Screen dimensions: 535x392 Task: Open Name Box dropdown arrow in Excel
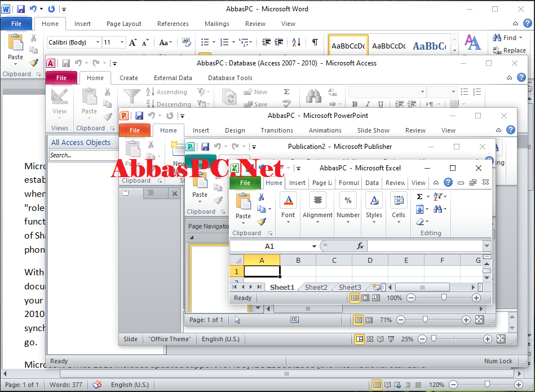[x=314, y=246]
